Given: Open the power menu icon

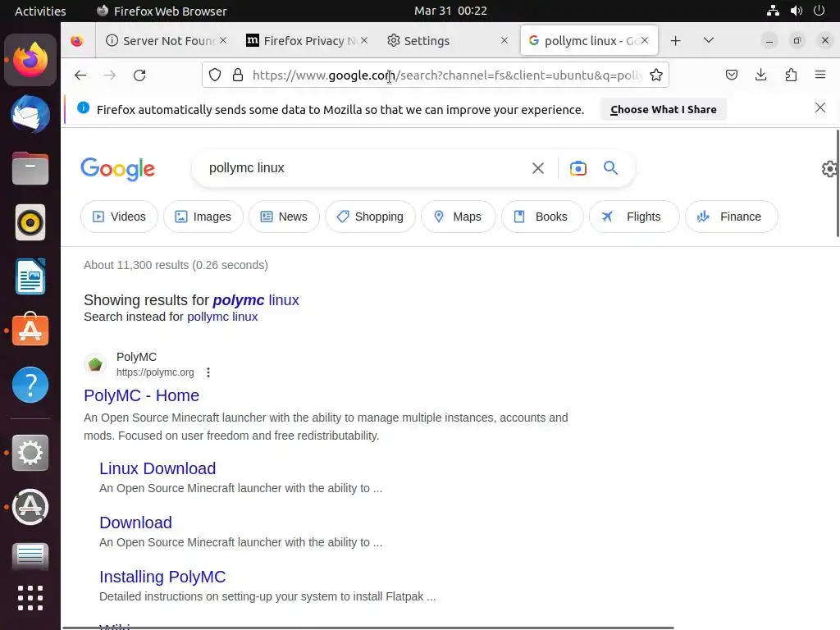Looking at the screenshot, I should click(x=819, y=11).
